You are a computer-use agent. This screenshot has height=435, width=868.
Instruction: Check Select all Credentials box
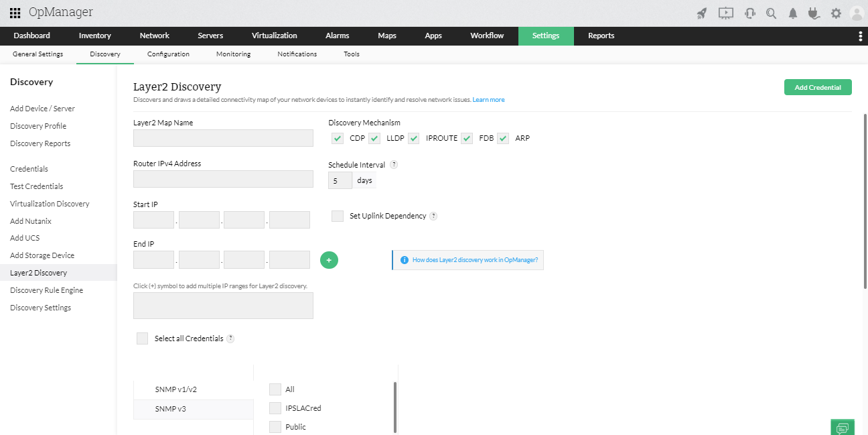tap(142, 338)
